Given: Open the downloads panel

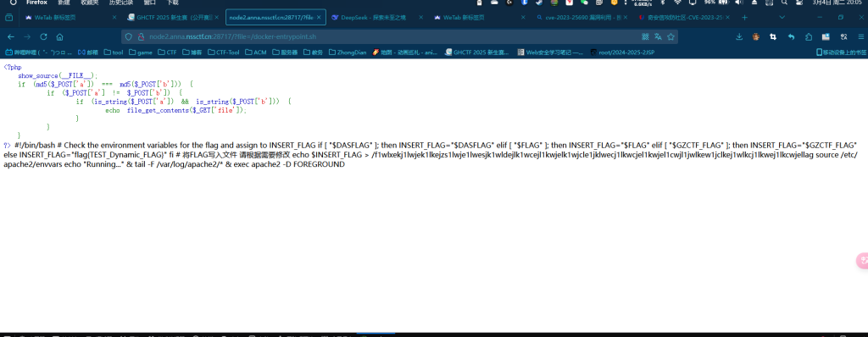Looking at the screenshot, I should 739,37.
